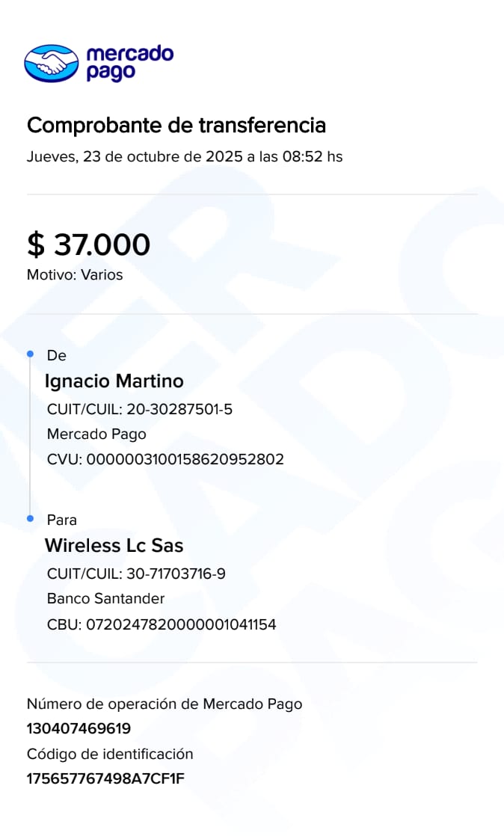Select operation number 130407469619
The height and width of the screenshot is (836, 504).
click(79, 728)
